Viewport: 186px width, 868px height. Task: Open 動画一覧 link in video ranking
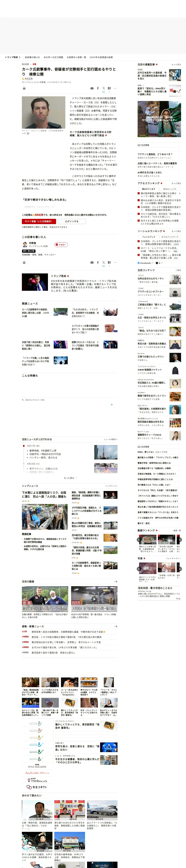pos(177,530)
